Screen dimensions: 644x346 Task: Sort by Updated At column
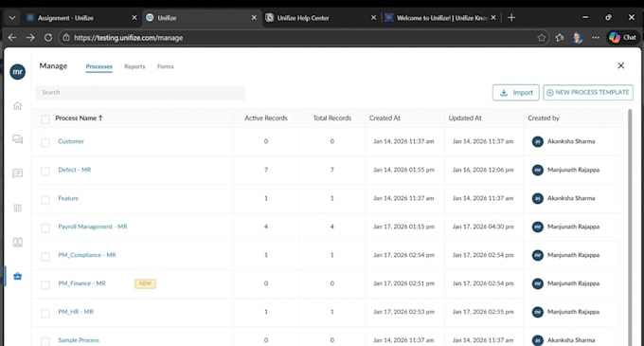[x=464, y=118]
